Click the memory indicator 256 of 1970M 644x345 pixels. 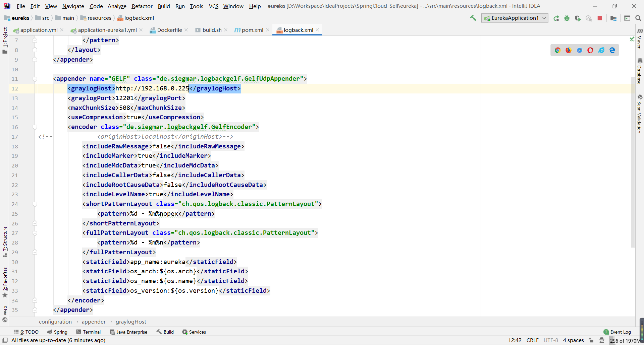625,341
